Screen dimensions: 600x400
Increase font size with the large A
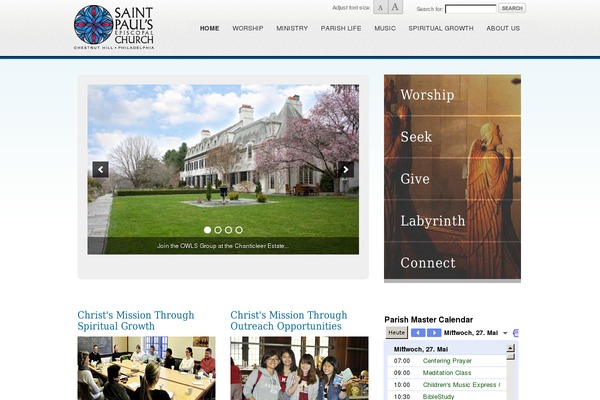click(395, 7)
